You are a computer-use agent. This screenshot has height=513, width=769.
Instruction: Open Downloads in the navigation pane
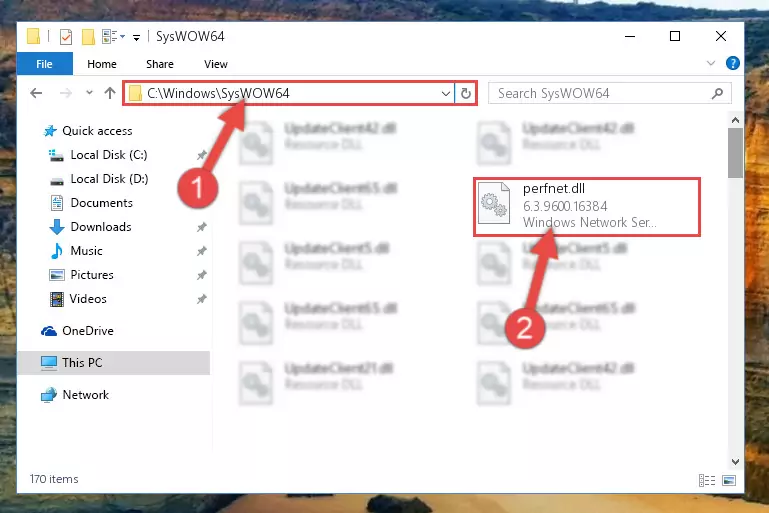tap(101, 227)
